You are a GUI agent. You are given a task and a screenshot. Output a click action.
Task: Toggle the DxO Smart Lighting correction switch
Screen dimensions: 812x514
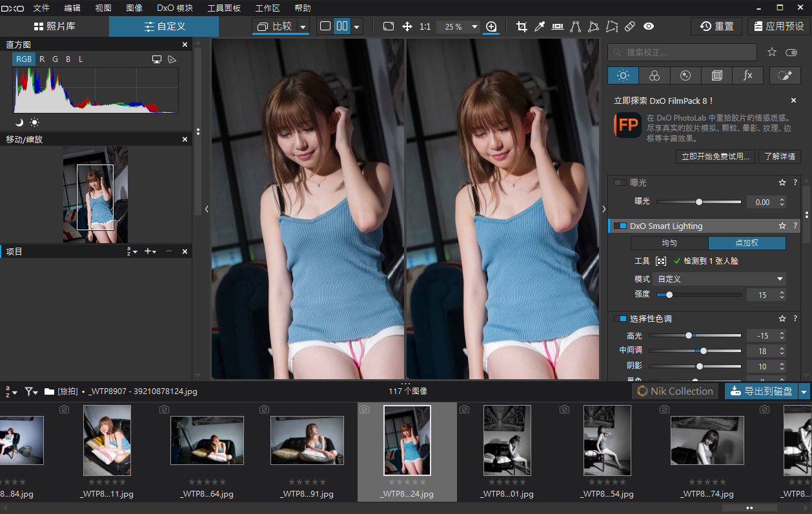pos(620,226)
